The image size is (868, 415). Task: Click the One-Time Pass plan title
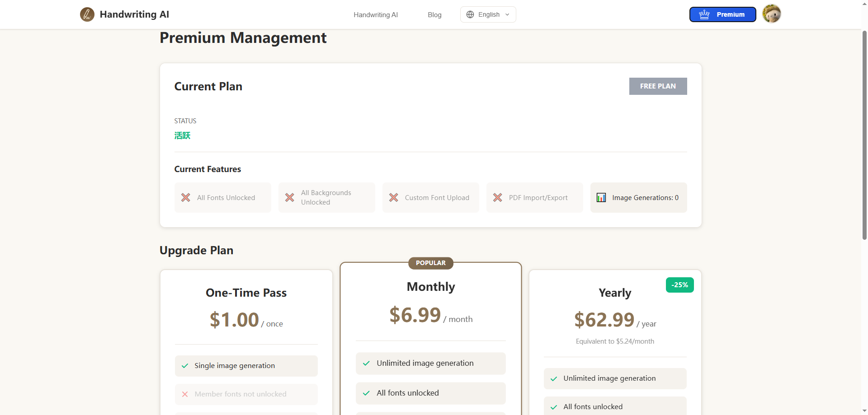[246, 293]
